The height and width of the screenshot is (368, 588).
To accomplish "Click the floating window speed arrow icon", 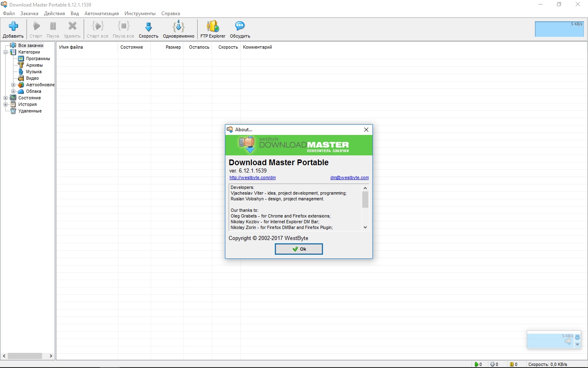I will point(577,337).
